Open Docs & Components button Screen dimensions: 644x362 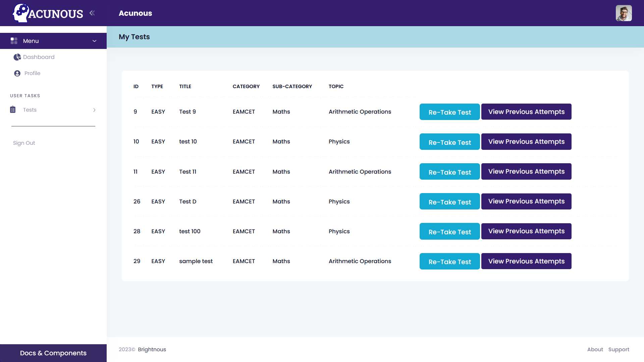pyautogui.click(x=53, y=353)
